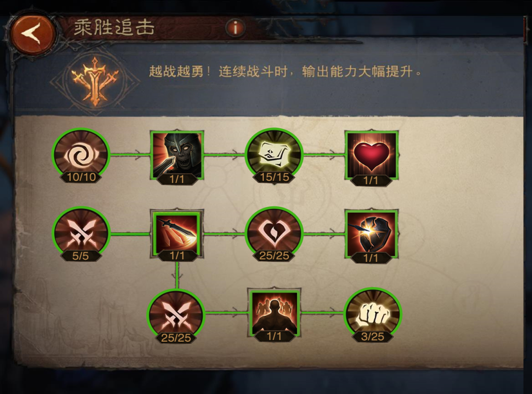Choose the glowing scroll skill 15/15

click(274, 155)
